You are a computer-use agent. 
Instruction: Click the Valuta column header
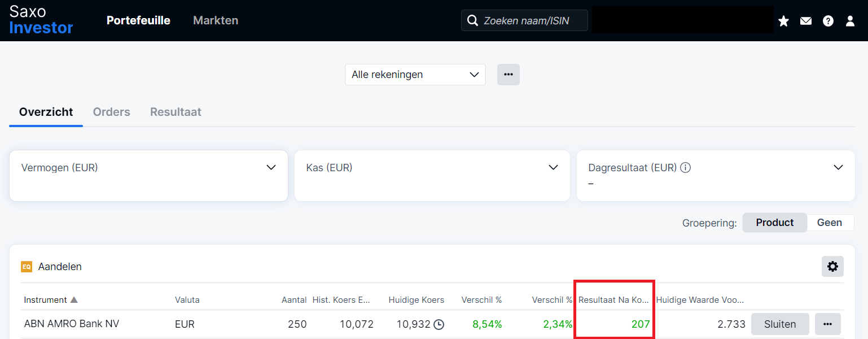(187, 300)
